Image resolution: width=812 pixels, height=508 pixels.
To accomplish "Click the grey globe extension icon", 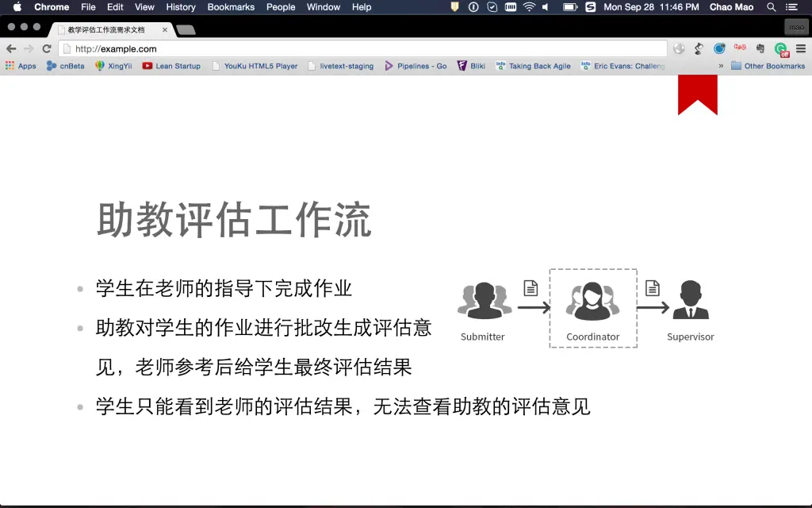I will pos(679,48).
